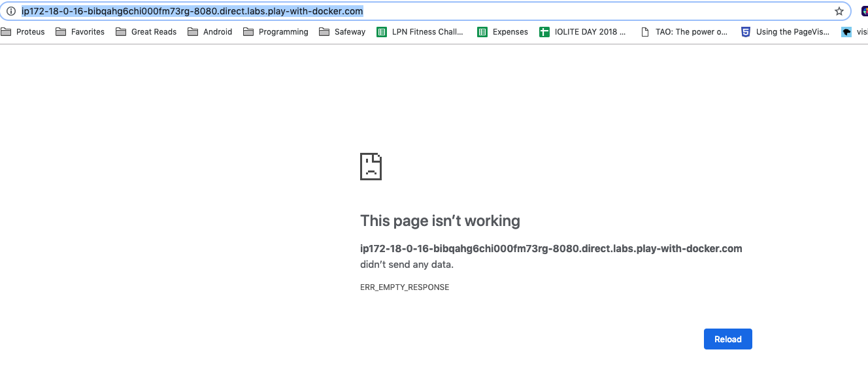Click the 'This page isn't working' heading

440,221
